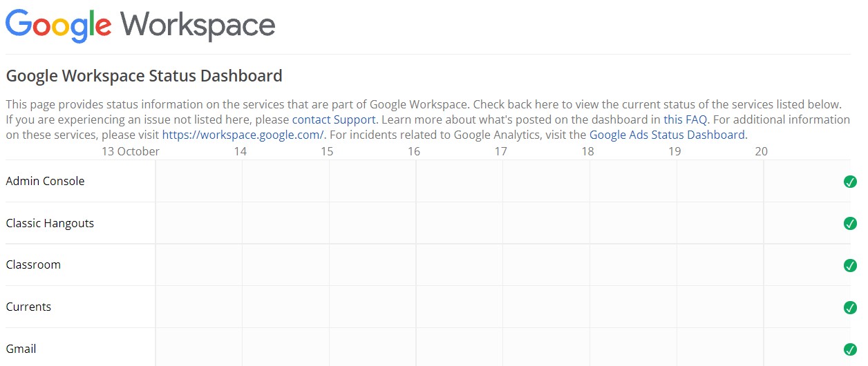Screen dimensions: 868x366
Task: Open the this FAQ link
Action: tap(685, 119)
